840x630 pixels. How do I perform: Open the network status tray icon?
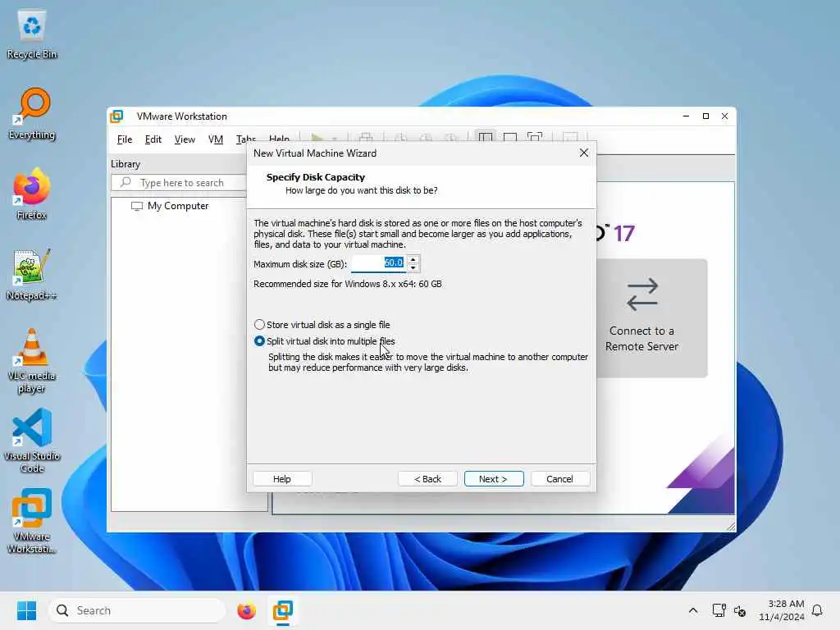(719, 610)
